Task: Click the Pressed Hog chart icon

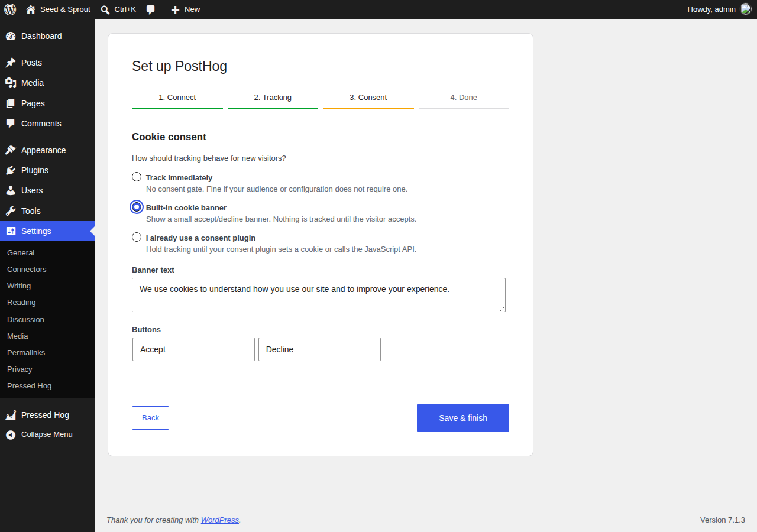Action: (11, 415)
